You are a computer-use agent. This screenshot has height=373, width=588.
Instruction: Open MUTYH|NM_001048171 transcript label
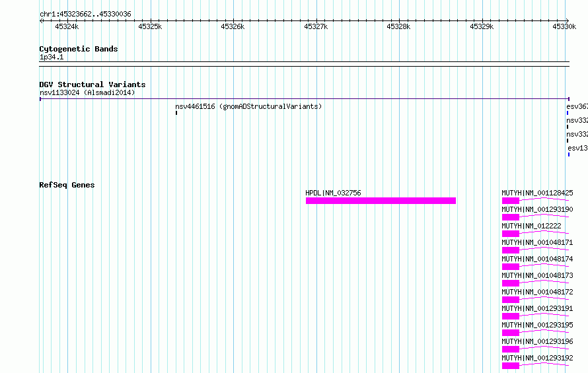click(x=537, y=242)
